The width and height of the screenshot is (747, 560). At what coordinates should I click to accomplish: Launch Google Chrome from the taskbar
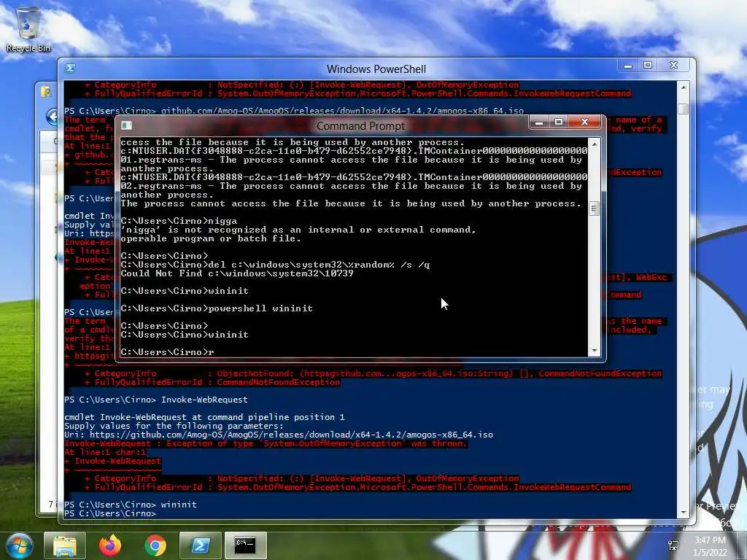[x=155, y=545]
